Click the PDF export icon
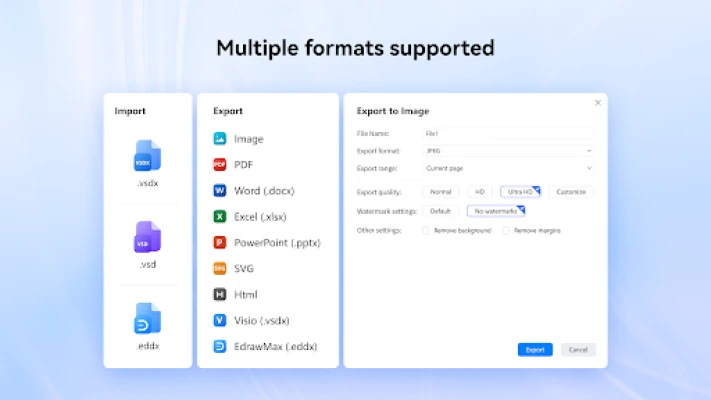Viewport: 711px width, 400px height. pyautogui.click(x=220, y=165)
